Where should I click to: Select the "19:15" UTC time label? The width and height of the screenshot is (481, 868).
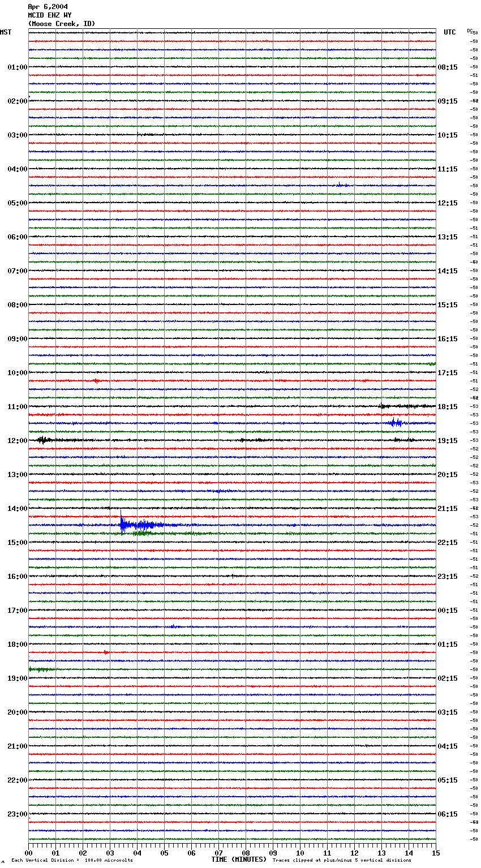tap(448, 441)
